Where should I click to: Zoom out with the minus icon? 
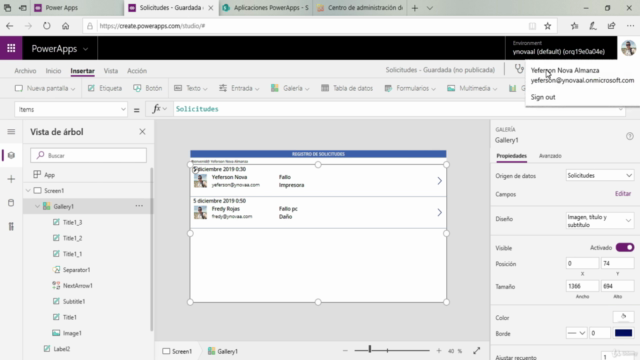point(345,351)
